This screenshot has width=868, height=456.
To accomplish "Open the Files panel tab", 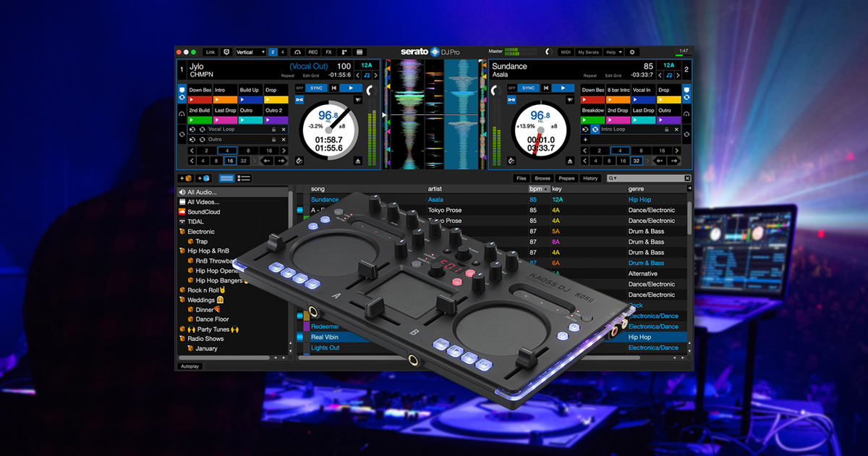I will tap(521, 178).
